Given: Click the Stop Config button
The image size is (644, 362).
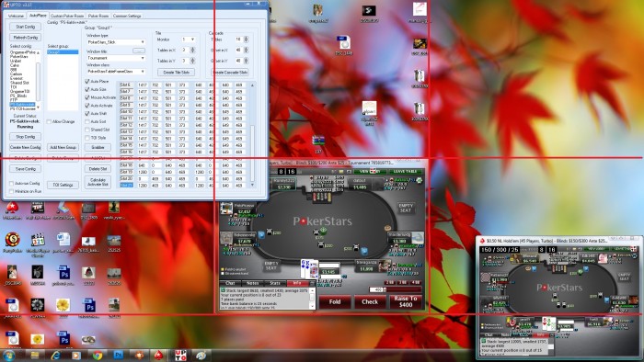Looking at the screenshot, I should 26,137.
